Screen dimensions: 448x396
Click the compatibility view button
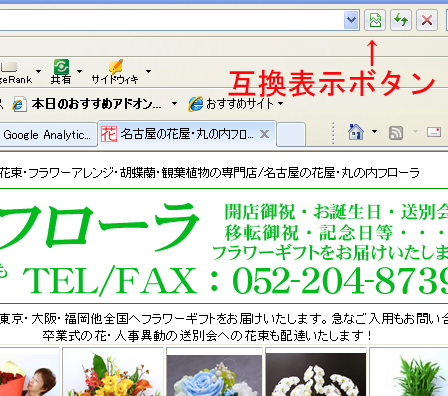[375, 20]
